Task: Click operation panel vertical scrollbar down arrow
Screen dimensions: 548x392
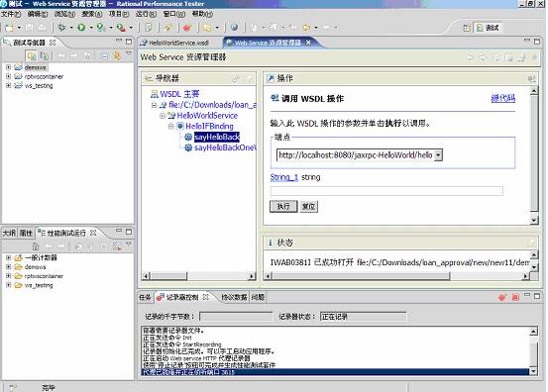Action: click(533, 220)
